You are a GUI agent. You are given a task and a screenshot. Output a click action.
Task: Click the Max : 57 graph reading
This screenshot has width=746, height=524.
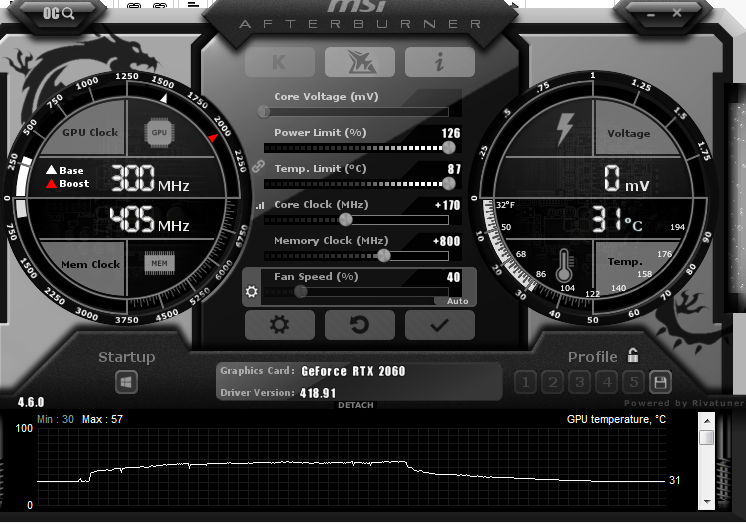pyautogui.click(x=102, y=419)
